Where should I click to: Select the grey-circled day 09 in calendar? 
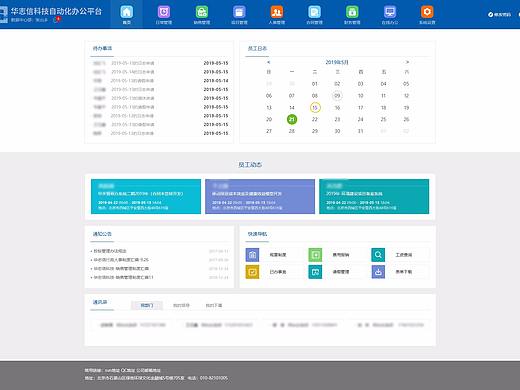[337, 96]
